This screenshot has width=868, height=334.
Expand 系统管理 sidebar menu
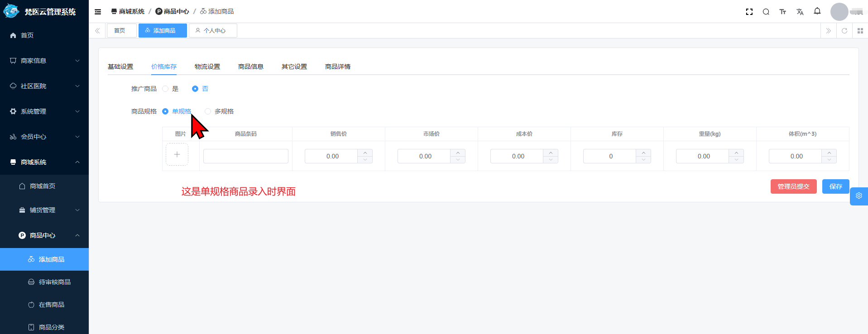tap(44, 111)
